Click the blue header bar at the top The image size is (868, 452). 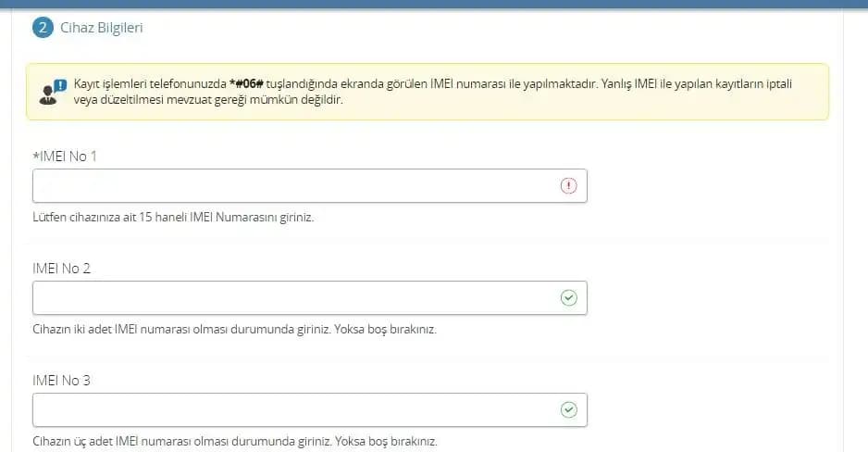[434, 3]
